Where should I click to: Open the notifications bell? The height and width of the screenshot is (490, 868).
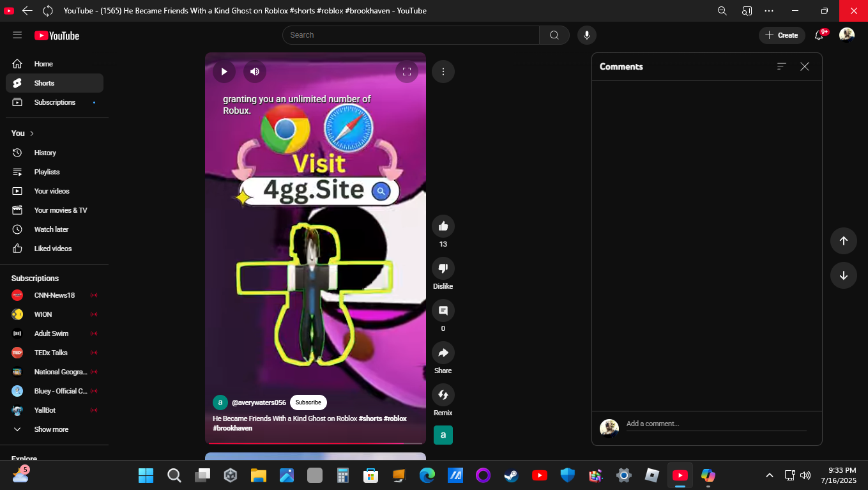819,35
